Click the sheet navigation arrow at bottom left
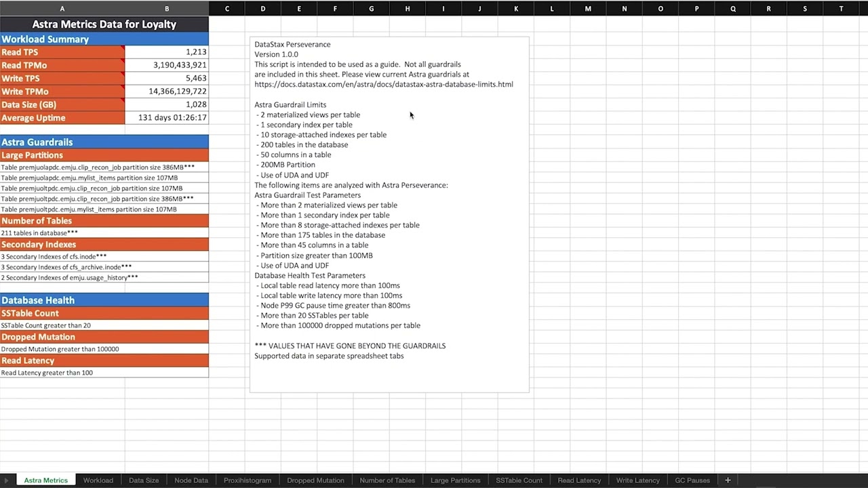The height and width of the screenshot is (488, 868). coord(7,480)
